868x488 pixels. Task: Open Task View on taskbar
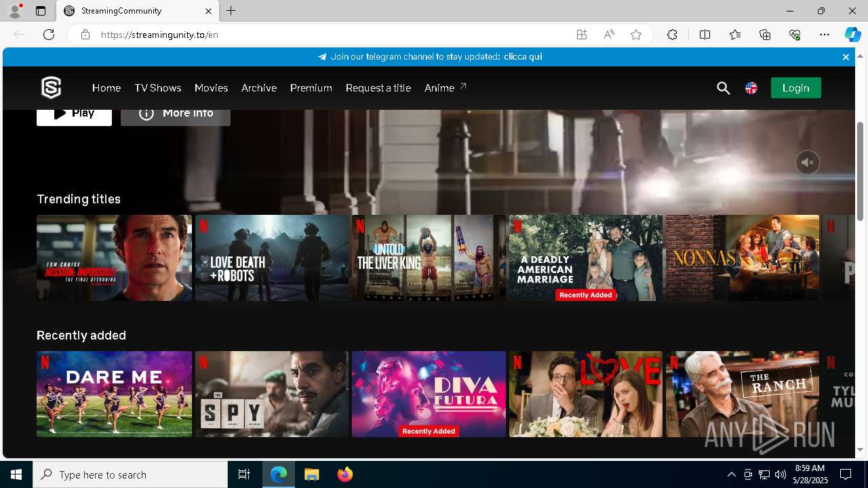pyautogui.click(x=244, y=474)
